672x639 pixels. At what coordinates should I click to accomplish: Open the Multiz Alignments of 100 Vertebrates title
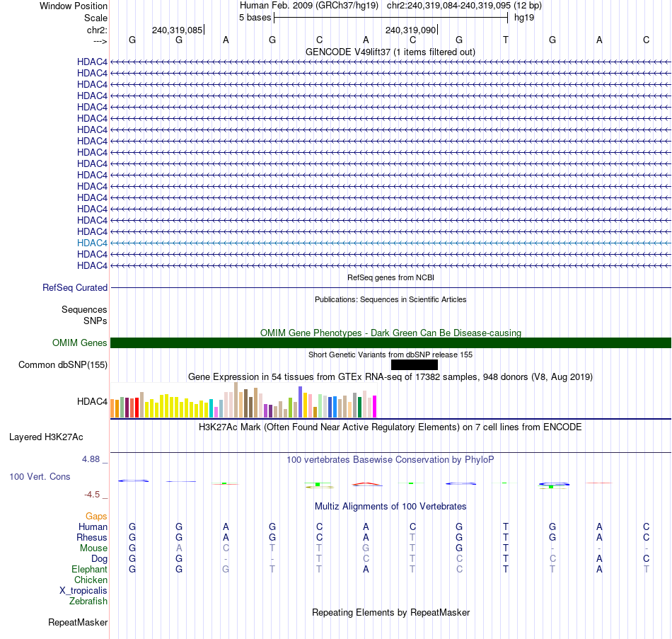click(390, 507)
